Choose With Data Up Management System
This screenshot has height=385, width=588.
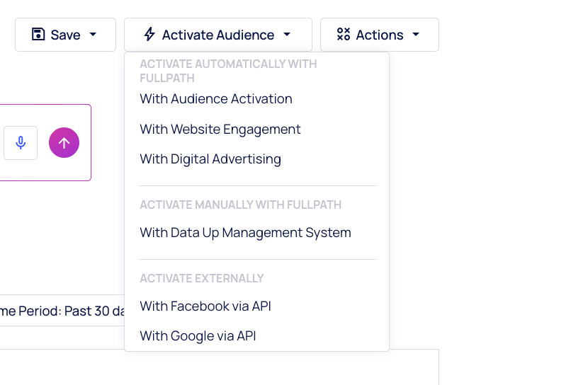(x=245, y=233)
